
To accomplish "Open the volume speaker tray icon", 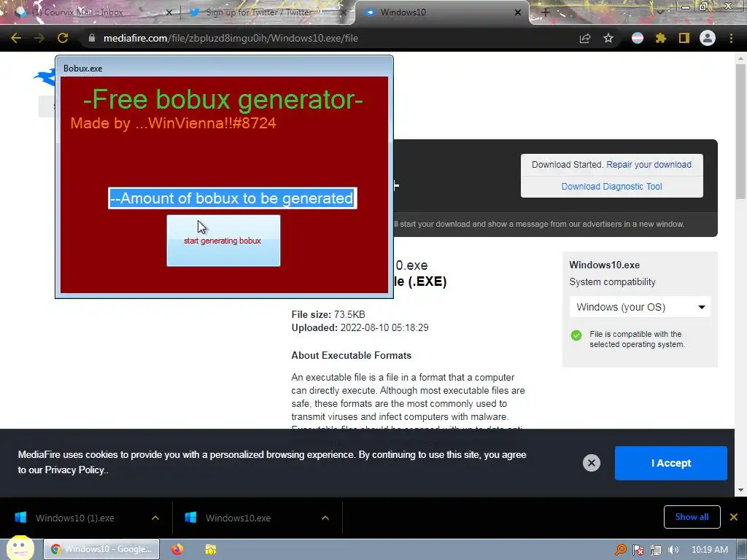I will click(x=673, y=550).
